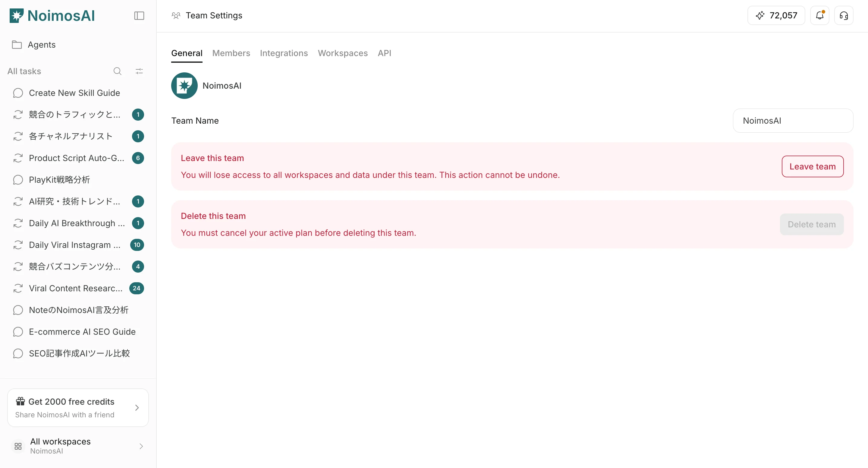
Task: Click the credits sparkle icon showing 72,057
Action: 760,15
